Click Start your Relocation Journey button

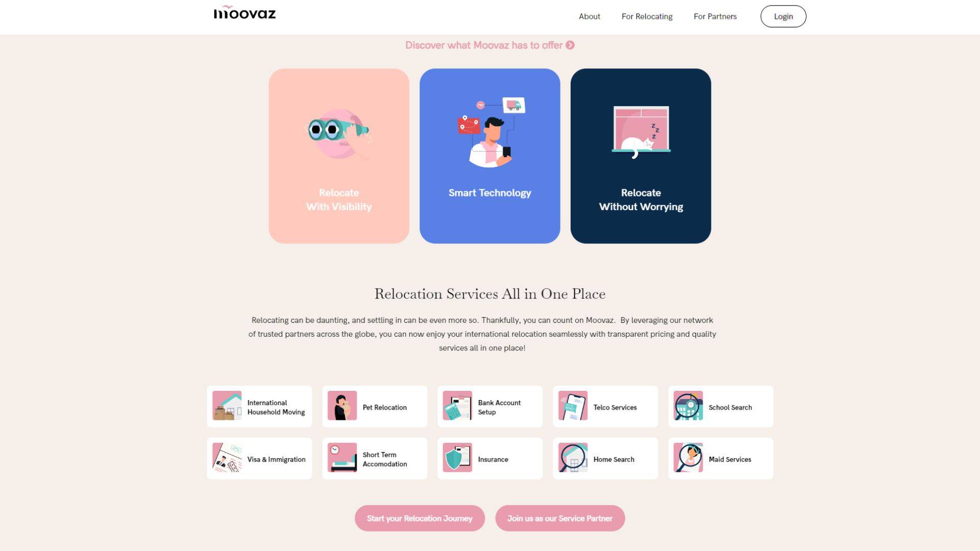pos(420,518)
